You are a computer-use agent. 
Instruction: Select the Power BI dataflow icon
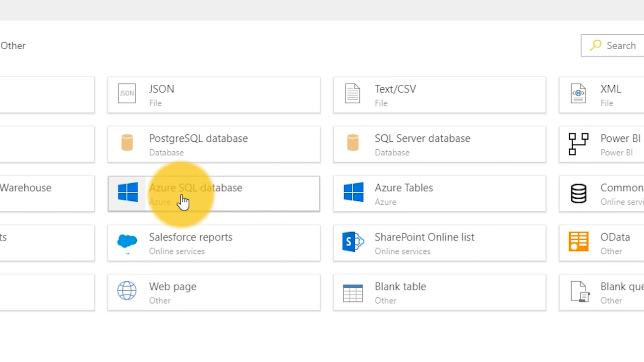point(578,144)
